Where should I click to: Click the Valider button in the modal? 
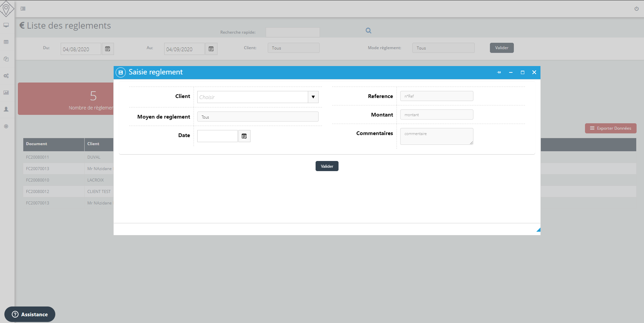tap(327, 166)
